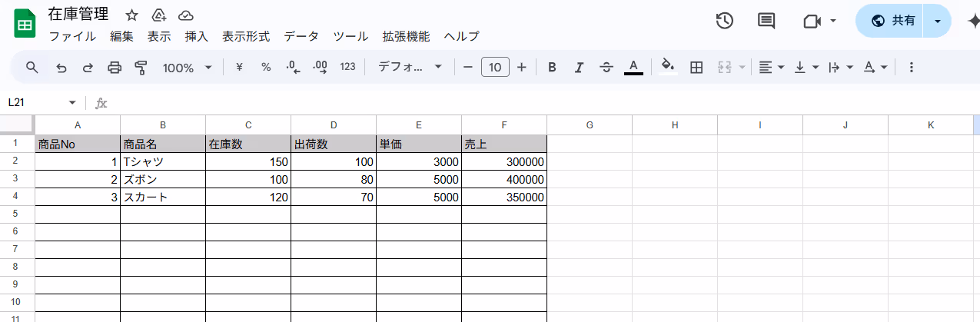Print the spreadsheet
The width and height of the screenshot is (980, 322).
115,68
